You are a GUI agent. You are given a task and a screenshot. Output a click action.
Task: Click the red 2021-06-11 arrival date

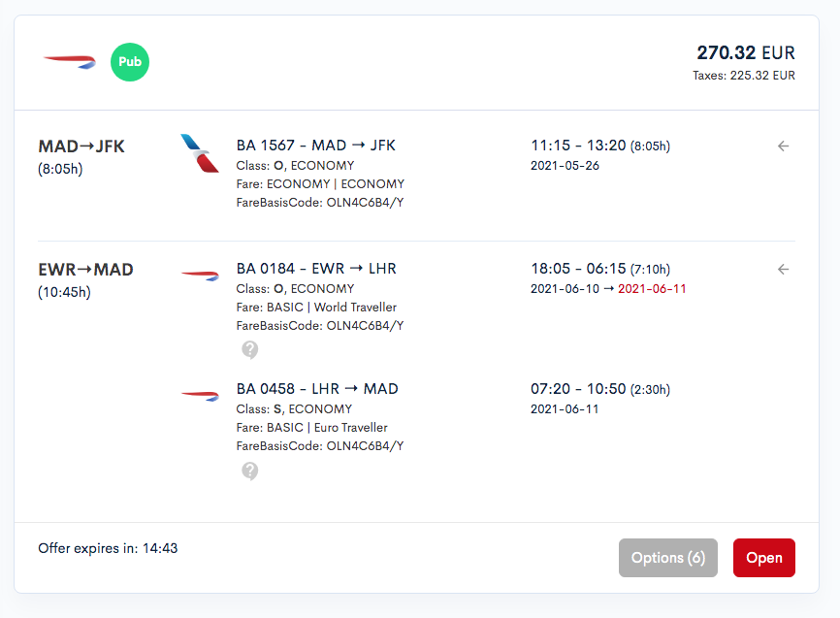point(652,289)
